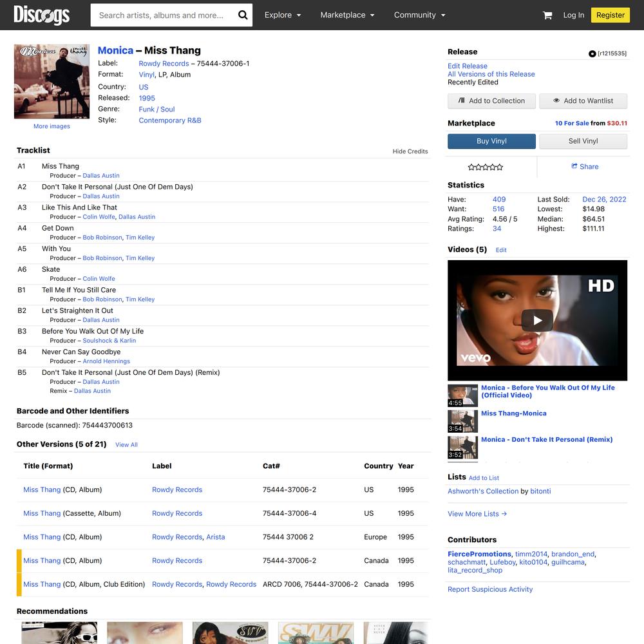Click View All other versions
Screen dimensions: 644x644
[x=126, y=445]
